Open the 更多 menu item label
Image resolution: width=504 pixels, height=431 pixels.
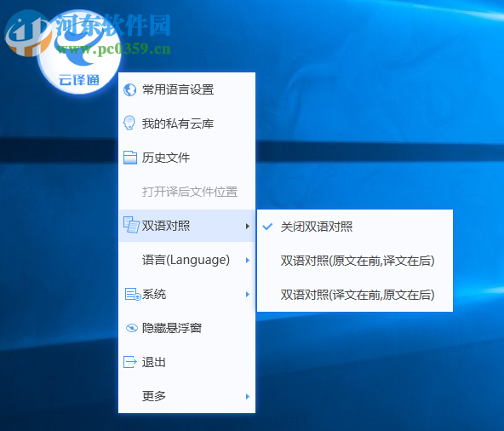(154, 396)
